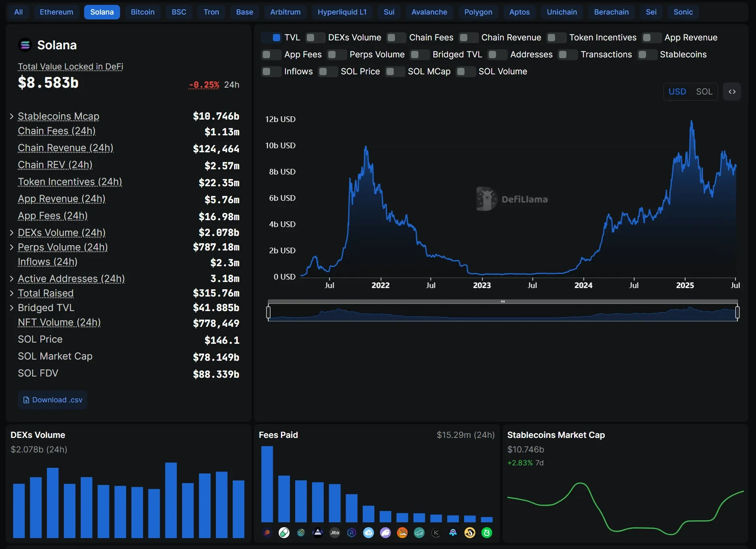Expand the Perps Volume (24h) row
This screenshot has width=756, height=549.
click(x=12, y=247)
